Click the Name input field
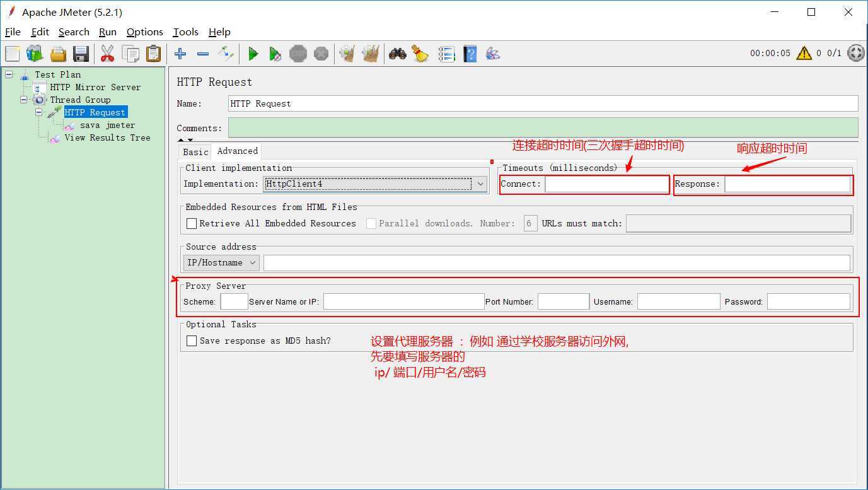Screen dimensions: 868x490 point(543,103)
